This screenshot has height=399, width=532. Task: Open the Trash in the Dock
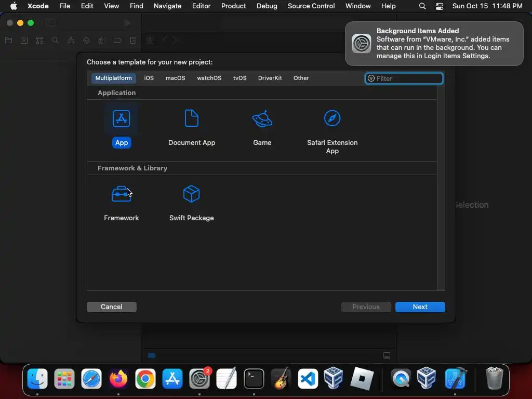pos(495,378)
